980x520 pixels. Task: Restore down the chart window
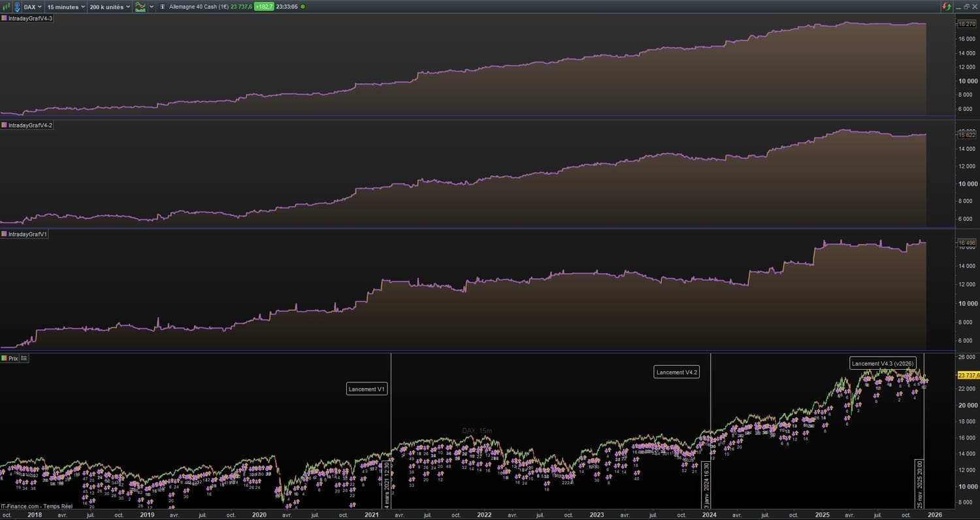point(966,7)
